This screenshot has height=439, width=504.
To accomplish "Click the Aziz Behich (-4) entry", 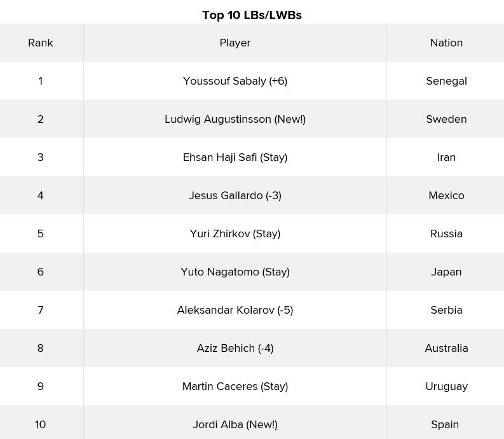I will pyautogui.click(x=235, y=348).
